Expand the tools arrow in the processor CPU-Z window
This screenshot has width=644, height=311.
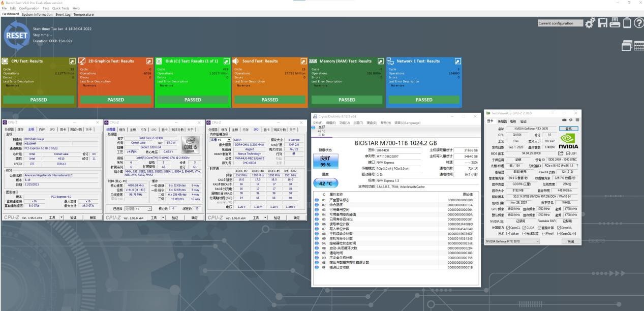tap(164, 217)
